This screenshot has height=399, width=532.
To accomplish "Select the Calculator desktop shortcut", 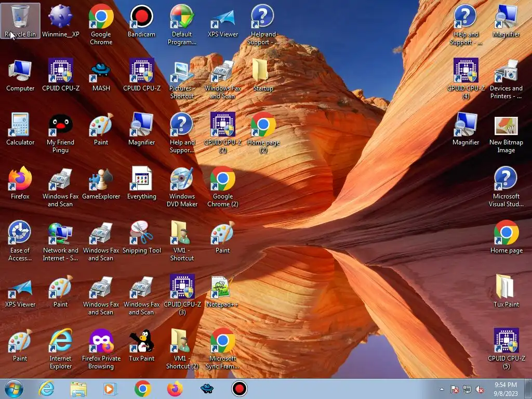I will [x=20, y=129].
